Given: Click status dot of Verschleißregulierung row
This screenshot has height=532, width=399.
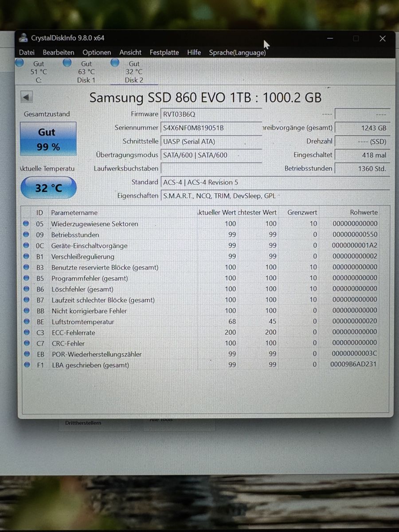Looking at the screenshot, I should [26, 256].
